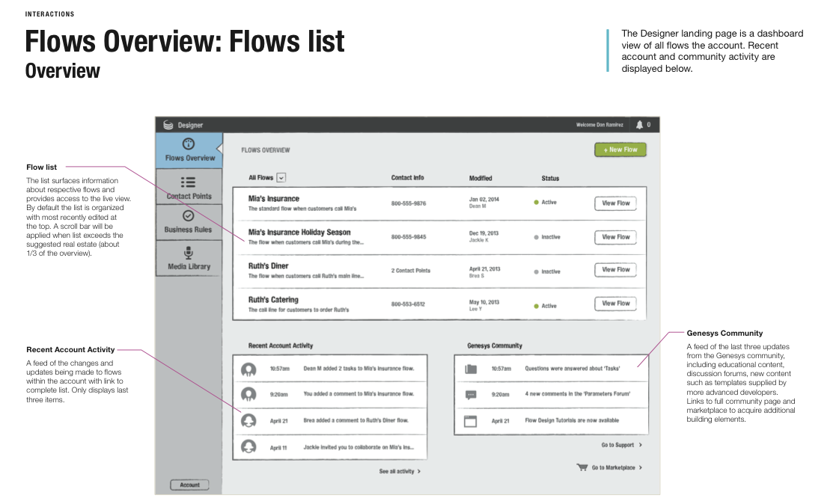
Task: Expand the All Flows dropdown
Action: (281, 178)
